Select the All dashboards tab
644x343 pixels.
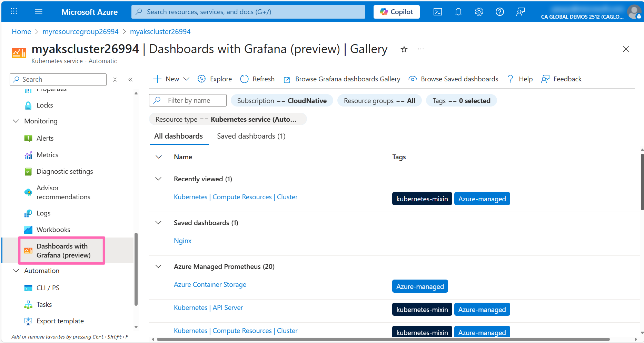179,136
